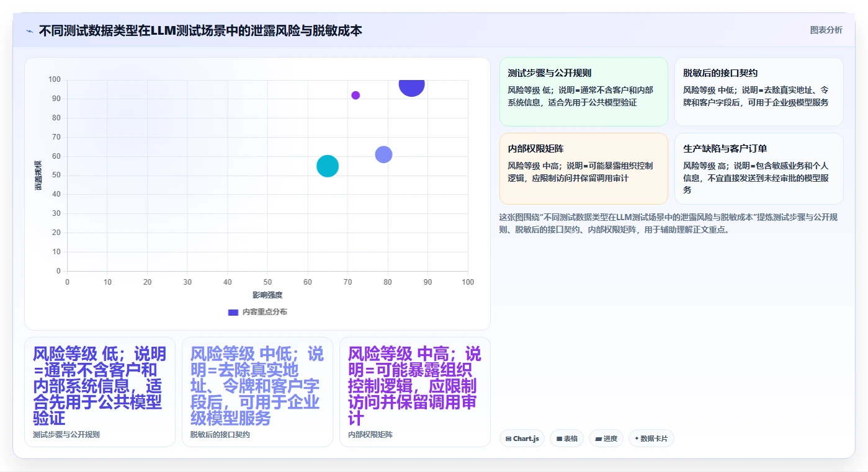Open the 脱敏后的接口契约 card at top right
The height and width of the screenshot is (472, 868).
[x=759, y=92]
